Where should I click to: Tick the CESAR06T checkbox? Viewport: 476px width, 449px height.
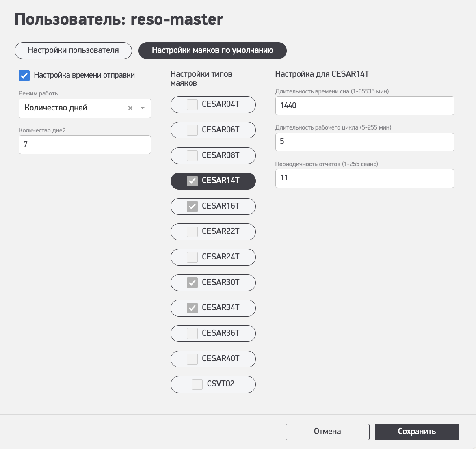(192, 130)
